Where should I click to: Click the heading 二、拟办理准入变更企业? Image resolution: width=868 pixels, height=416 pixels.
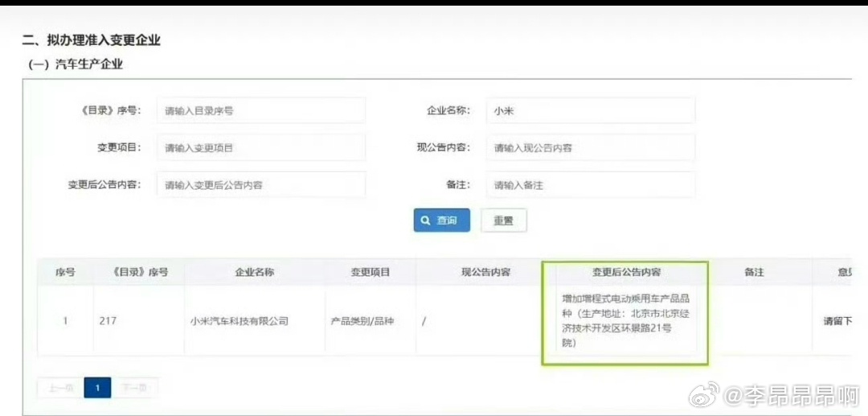[92, 40]
